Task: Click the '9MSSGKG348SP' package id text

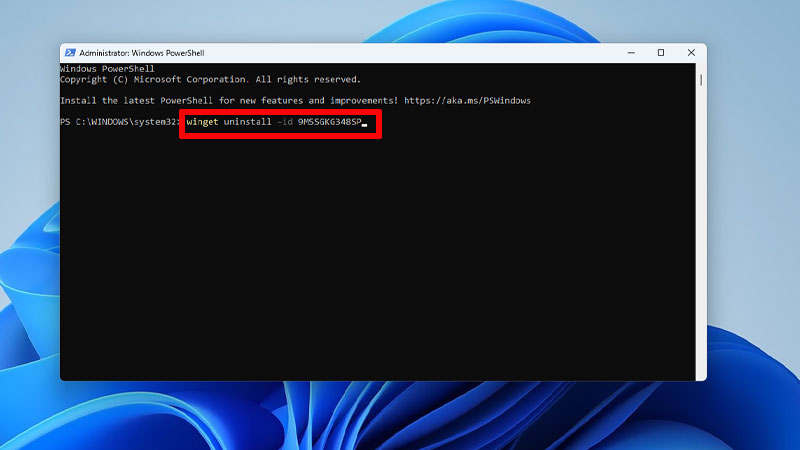Action: pyautogui.click(x=330, y=122)
